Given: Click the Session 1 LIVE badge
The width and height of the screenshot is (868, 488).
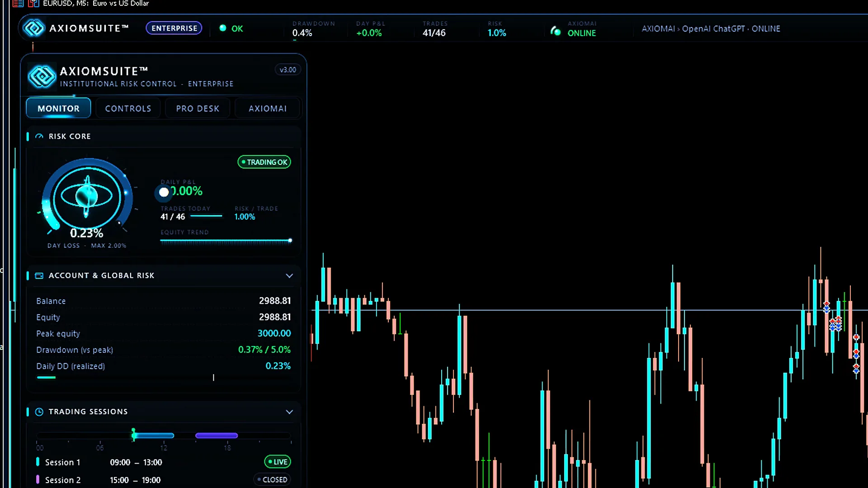Looking at the screenshot, I should point(278,462).
